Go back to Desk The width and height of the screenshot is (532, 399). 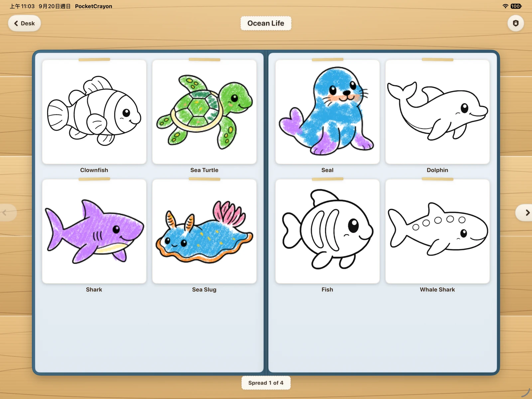(x=24, y=23)
